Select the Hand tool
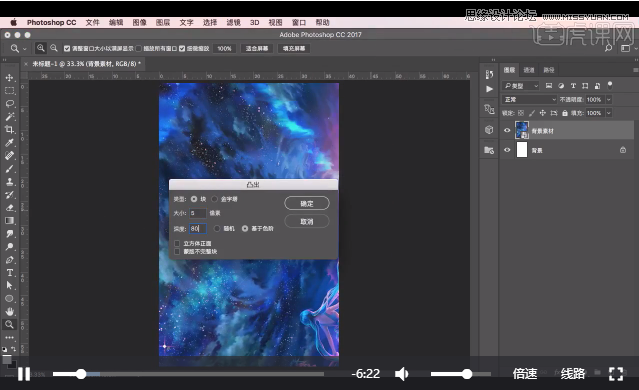639x390 pixels. tap(9, 311)
